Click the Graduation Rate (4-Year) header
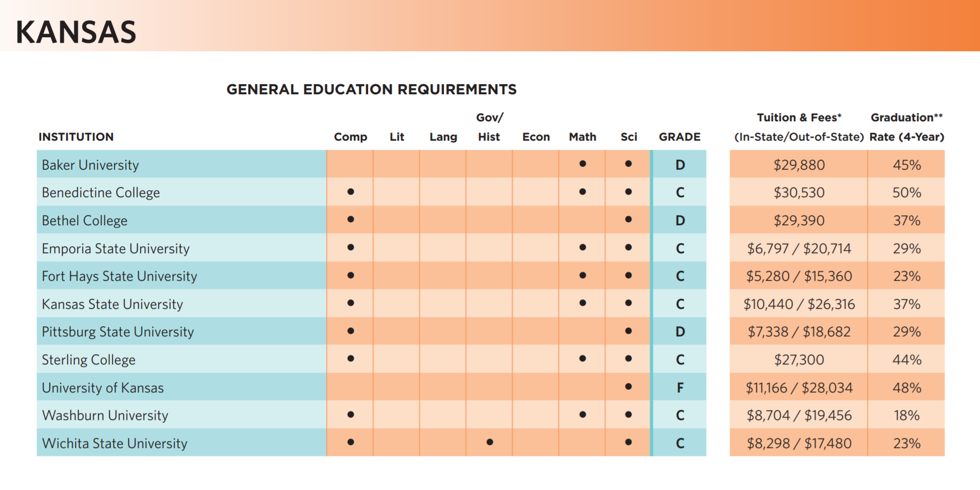This screenshot has width=980, height=490. pyautogui.click(x=907, y=127)
